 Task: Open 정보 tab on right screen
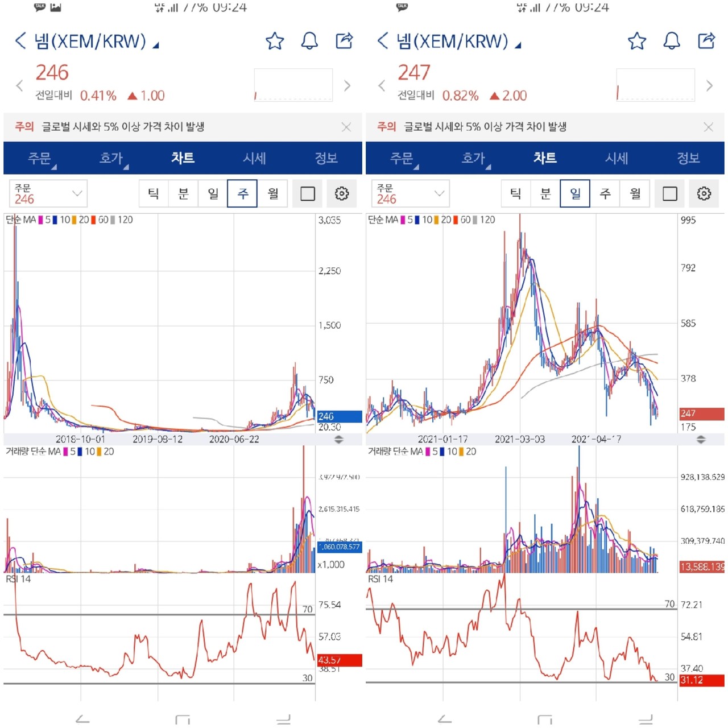point(688,158)
